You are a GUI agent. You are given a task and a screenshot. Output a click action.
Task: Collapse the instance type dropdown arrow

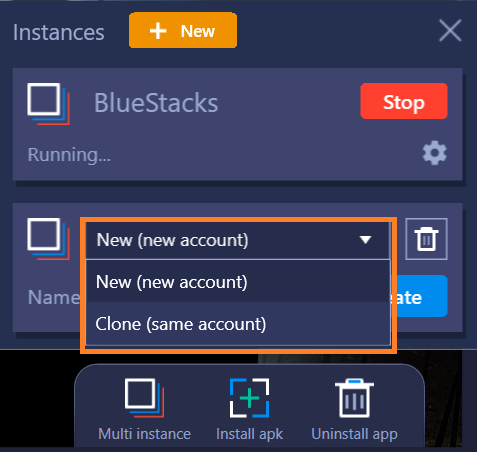coord(366,240)
